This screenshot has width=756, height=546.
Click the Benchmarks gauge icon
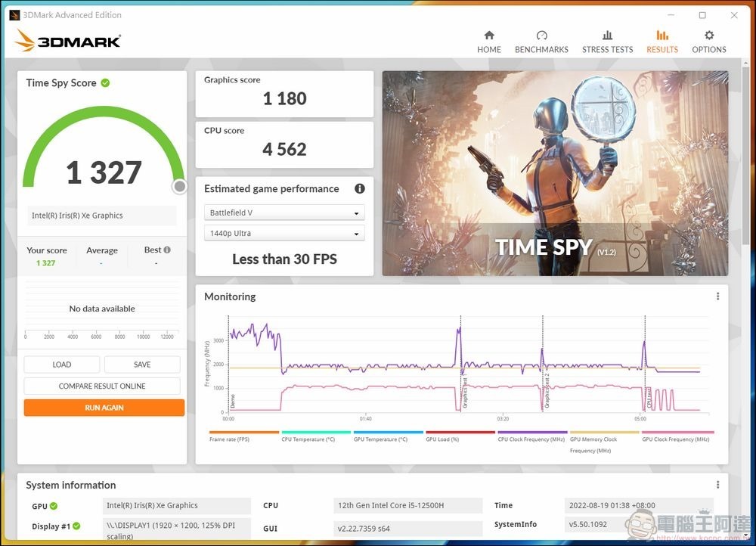pyautogui.click(x=541, y=36)
